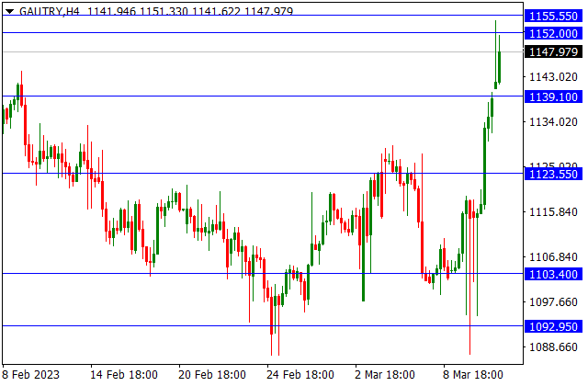Select the current price label 1147.979
This screenshot has width=588, height=386.
(553, 51)
